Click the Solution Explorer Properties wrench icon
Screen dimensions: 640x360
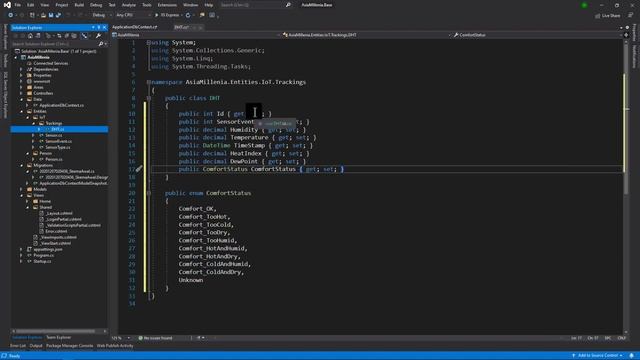click(x=98, y=36)
